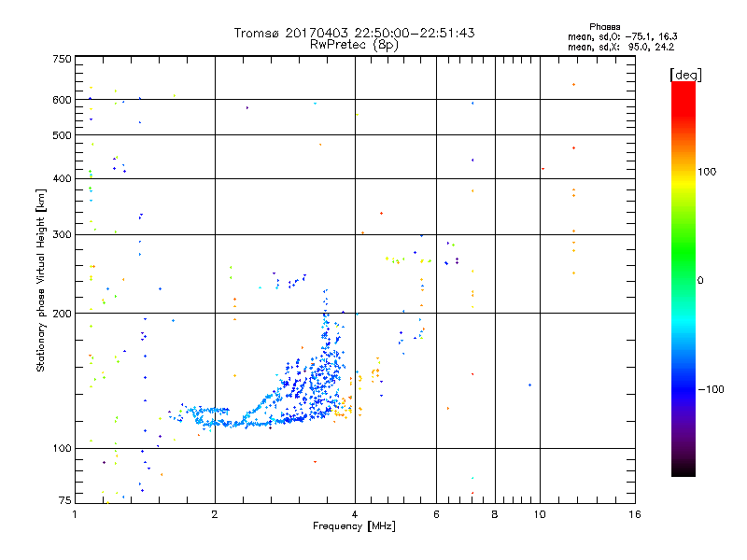Click the "100" km height axis tick label
Screen dimensions: 747x560
click(x=62, y=449)
